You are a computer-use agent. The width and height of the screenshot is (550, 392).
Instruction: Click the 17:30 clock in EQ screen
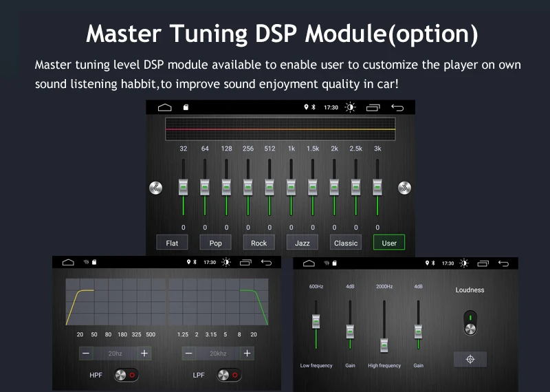click(331, 107)
